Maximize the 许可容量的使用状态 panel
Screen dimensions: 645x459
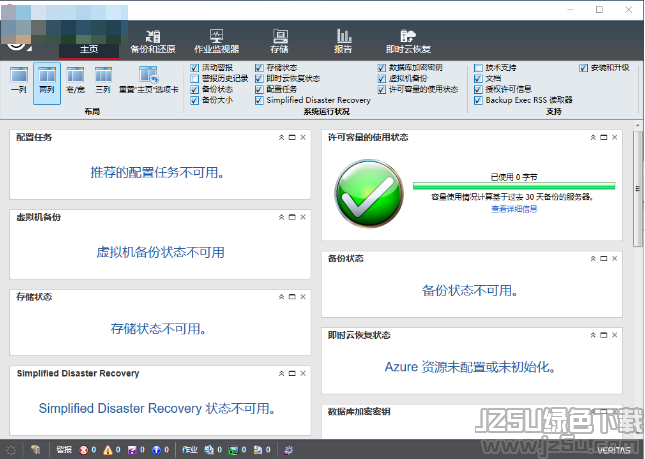click(x=604, y=137)
